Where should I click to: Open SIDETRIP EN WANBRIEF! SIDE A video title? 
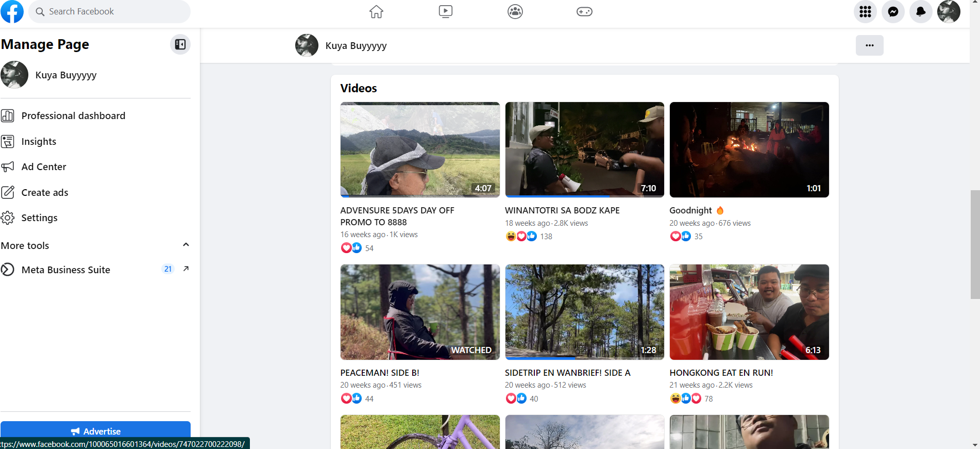[567, 373]
